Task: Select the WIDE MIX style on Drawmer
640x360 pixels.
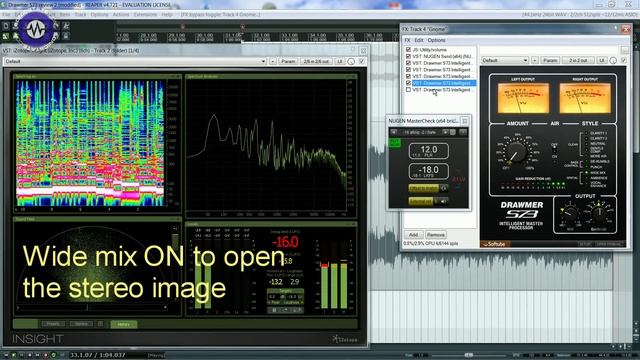Action: [x=598, y=173]
